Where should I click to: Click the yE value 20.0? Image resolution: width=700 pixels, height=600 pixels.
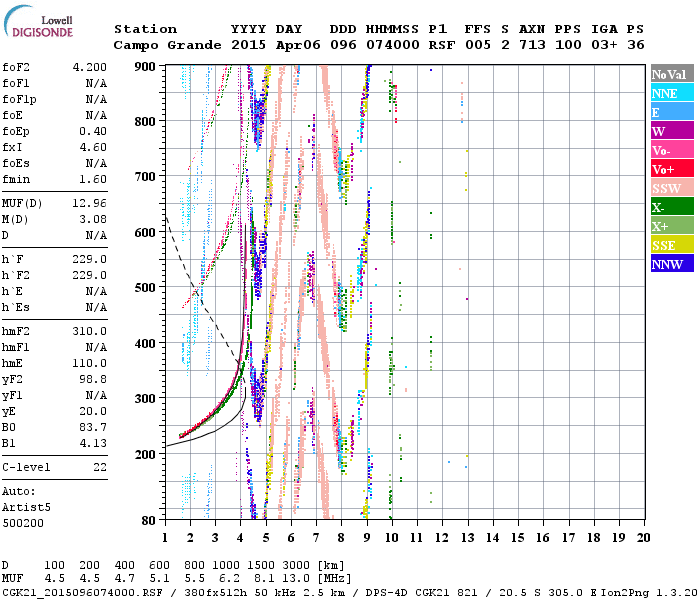pos(93,411)
